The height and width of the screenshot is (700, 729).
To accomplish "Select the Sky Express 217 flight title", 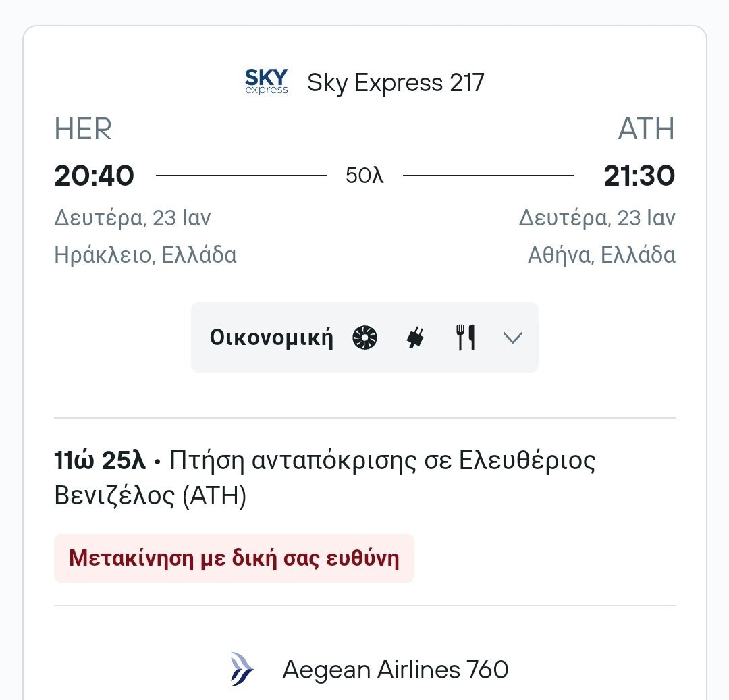I will tap(395, 83).
